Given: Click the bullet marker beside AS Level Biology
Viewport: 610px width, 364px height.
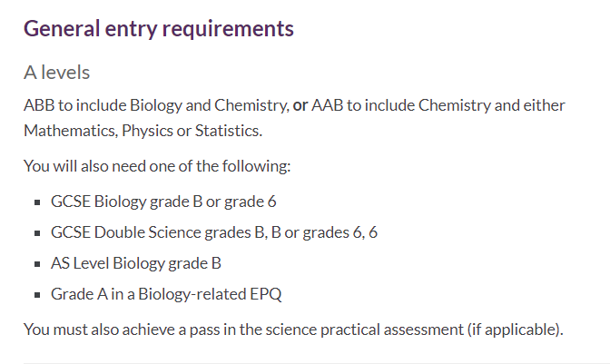Looking at the screenshot, I should coord(37,264).
